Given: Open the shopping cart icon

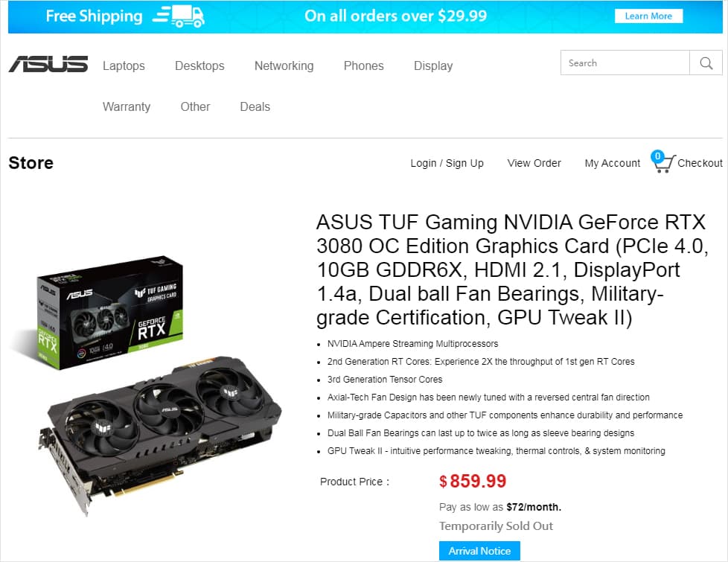Looking at the screenshot, I should pos(664,163).
